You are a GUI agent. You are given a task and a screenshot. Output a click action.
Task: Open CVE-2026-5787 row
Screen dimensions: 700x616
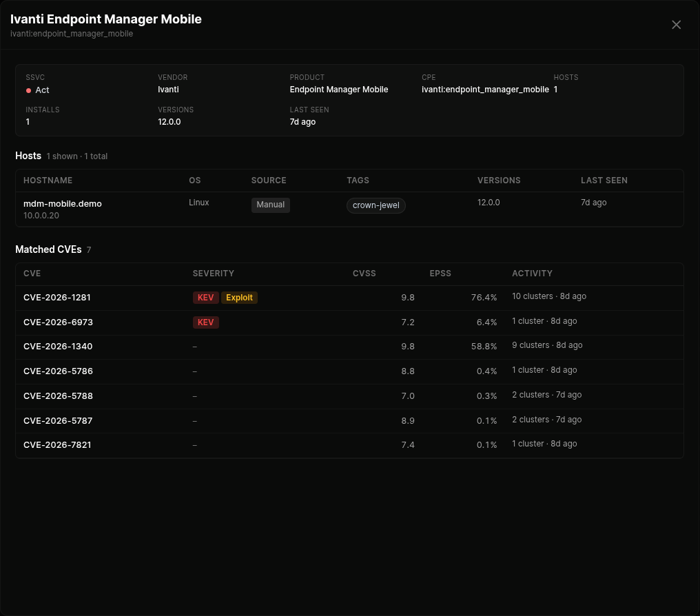click(349, 420)
